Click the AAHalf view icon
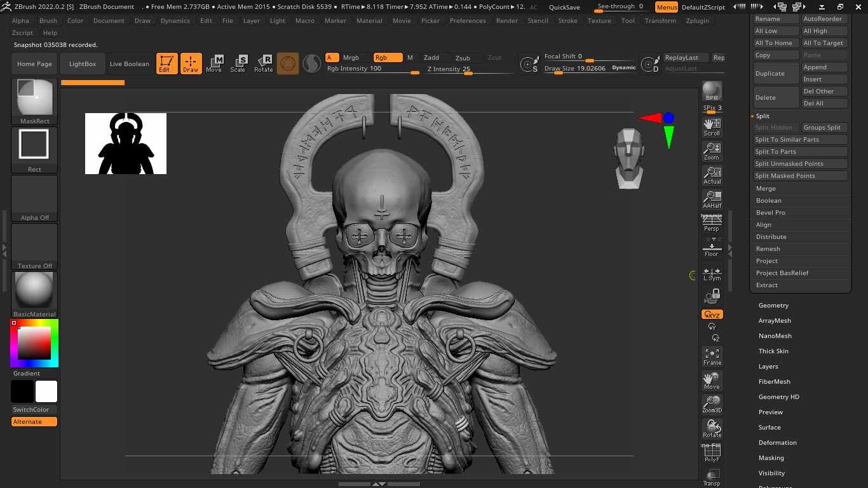The height and width of the screenshot is (488, 868). pos(712,200)
